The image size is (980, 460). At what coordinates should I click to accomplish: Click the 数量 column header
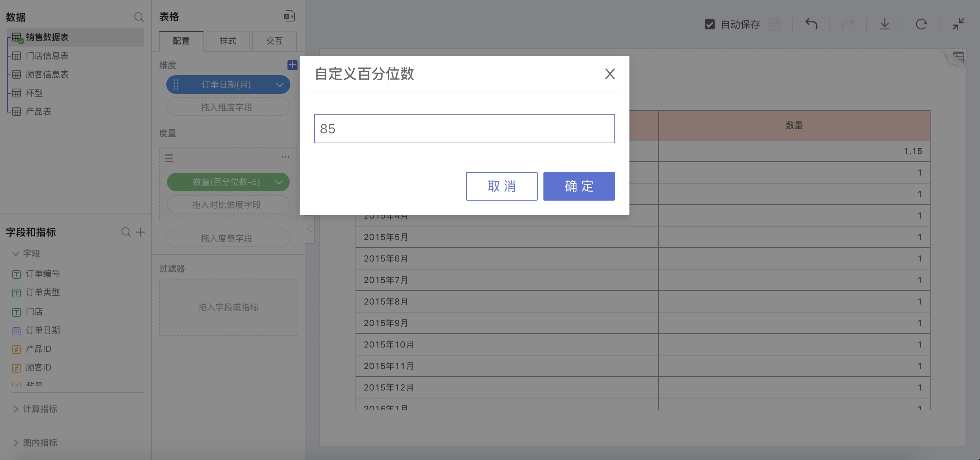tap(794, 125)
